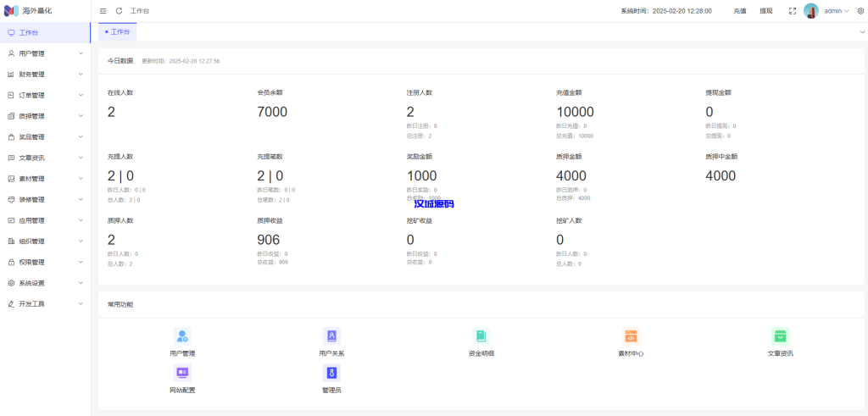The height and width of the screenshot is (416, 868).
Task: Click the refresh icon in header
Action: pos(119,11)
